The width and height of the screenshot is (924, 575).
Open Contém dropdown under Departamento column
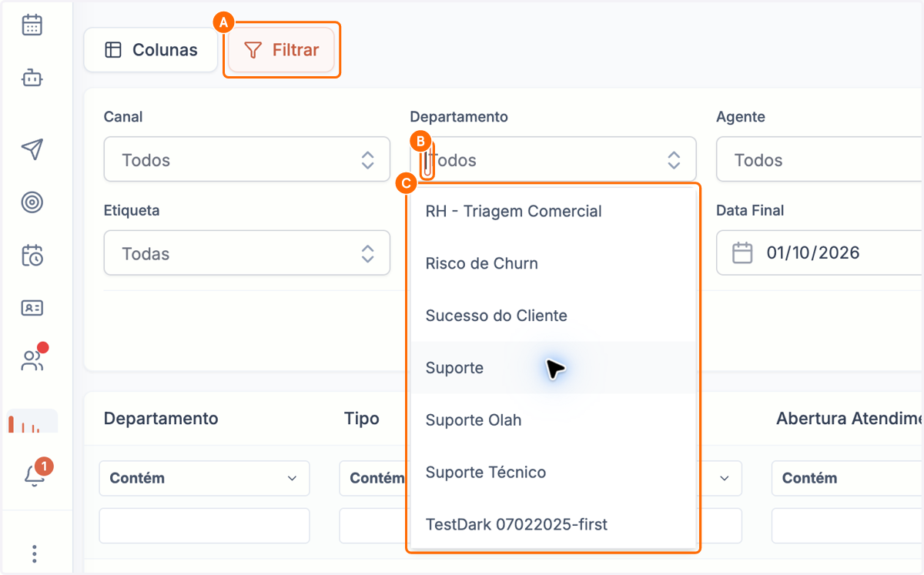(204, 478)
